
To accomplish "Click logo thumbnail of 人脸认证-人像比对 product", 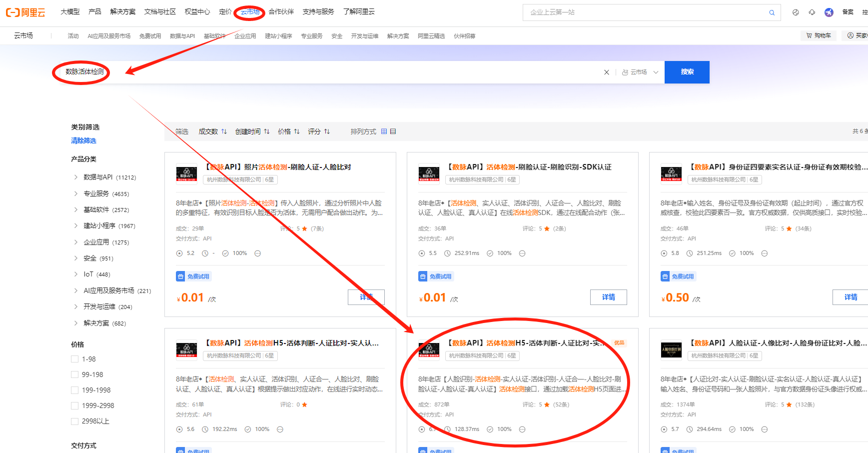I will [671, 350].
